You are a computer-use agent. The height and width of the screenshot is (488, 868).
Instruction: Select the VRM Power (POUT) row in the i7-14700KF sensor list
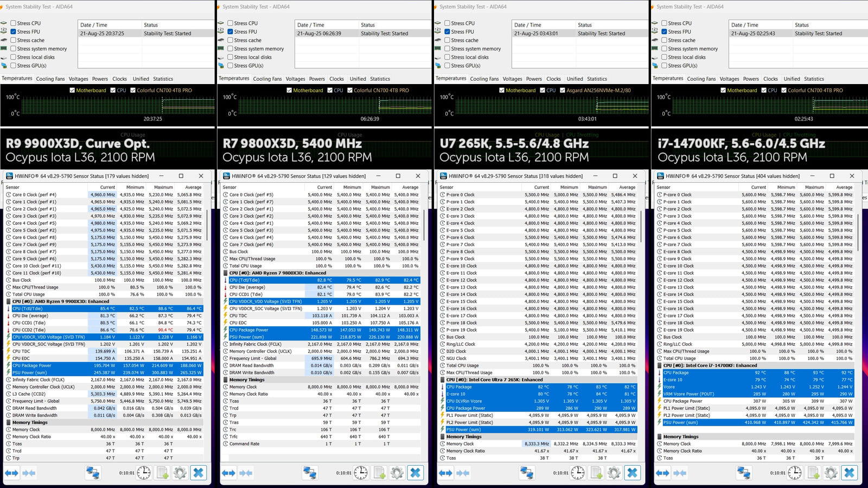click(x=754, y=394)
